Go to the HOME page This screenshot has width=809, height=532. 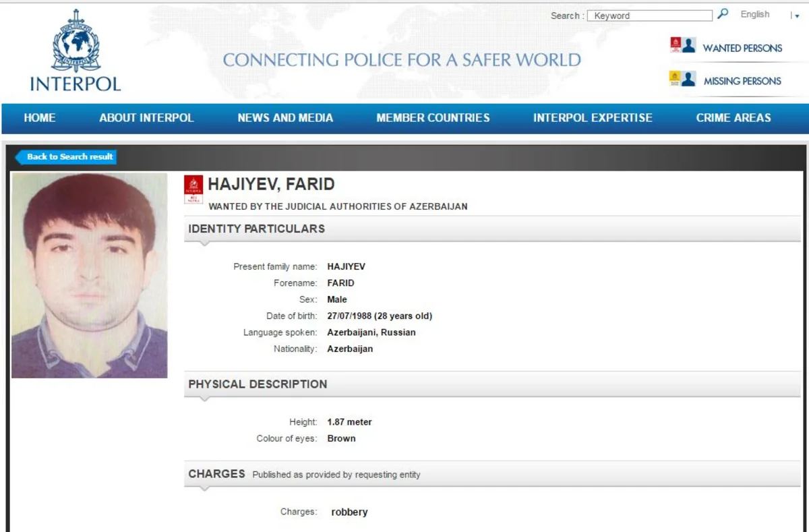coord(39,118)
